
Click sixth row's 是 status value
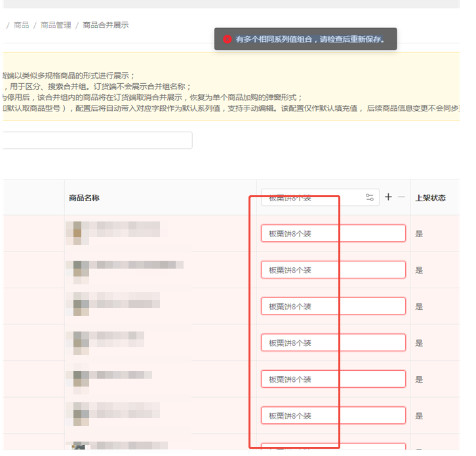419,415
